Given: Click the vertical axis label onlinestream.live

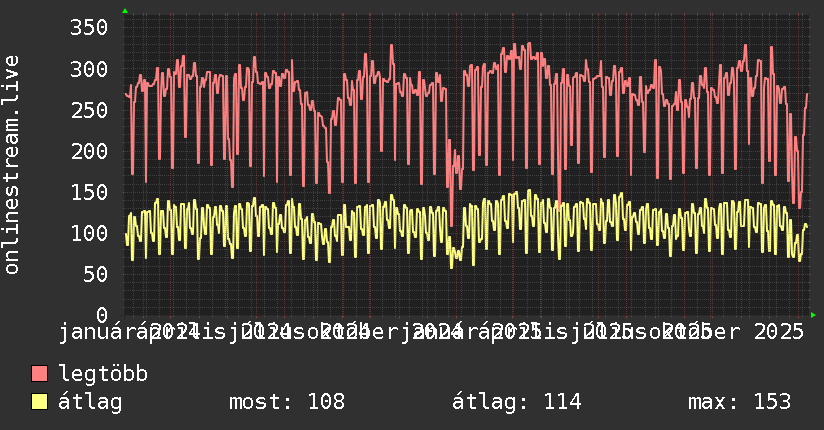Looking at the screenshot, I should [11, 165].
